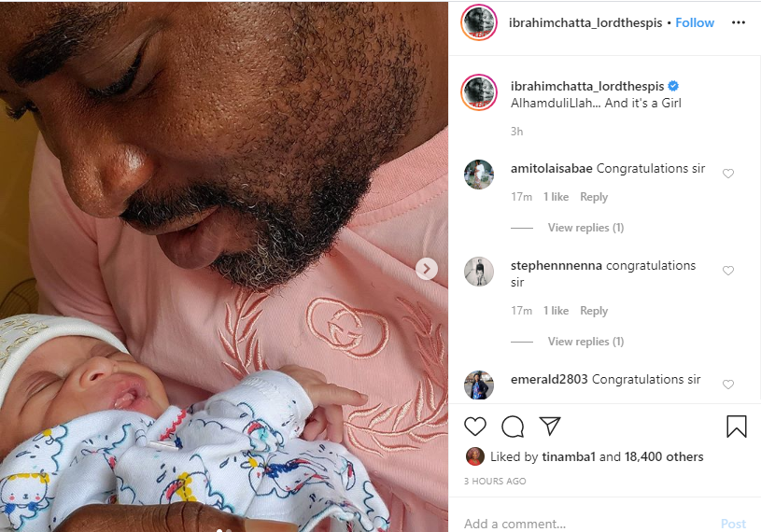
Task: Like amitolaisabae's comment heart
Action: 728,173
